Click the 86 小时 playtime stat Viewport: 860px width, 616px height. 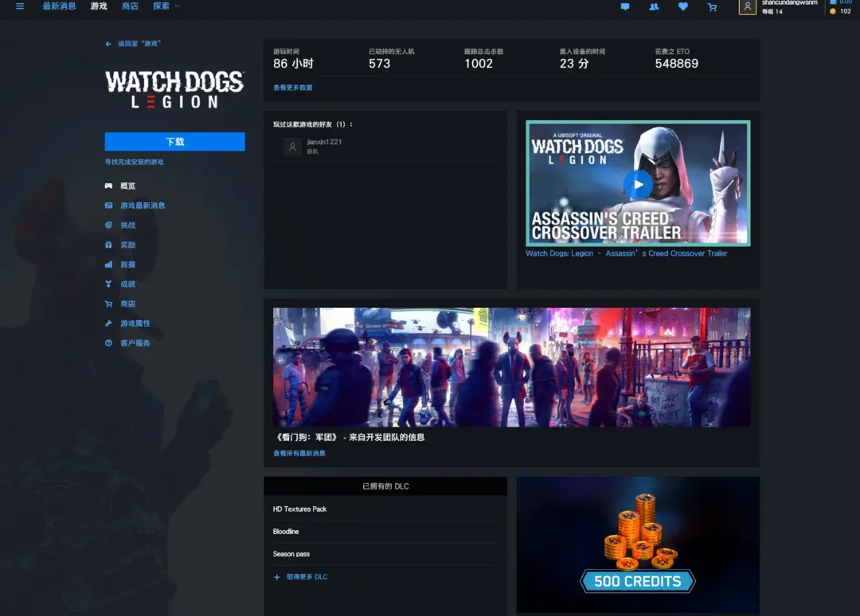293,64
